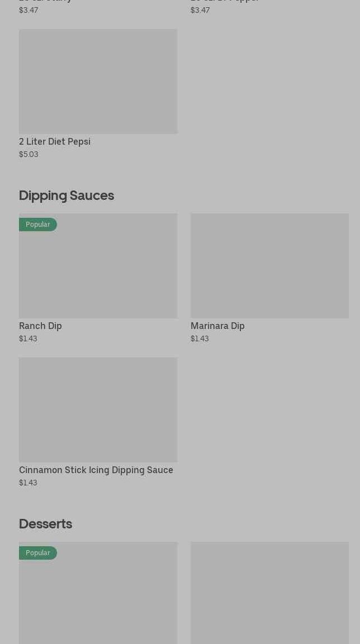Image resolution: width=360 pixels, height=644 pixels.
Task: Click the $1.43 price under Marinara Dip
Action: coord(200,338)
